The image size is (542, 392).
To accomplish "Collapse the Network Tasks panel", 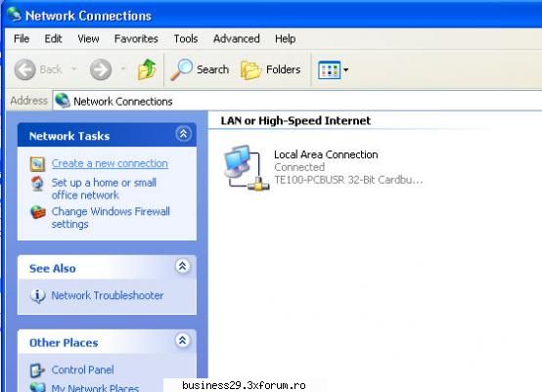I will click(x=183, y=134).
